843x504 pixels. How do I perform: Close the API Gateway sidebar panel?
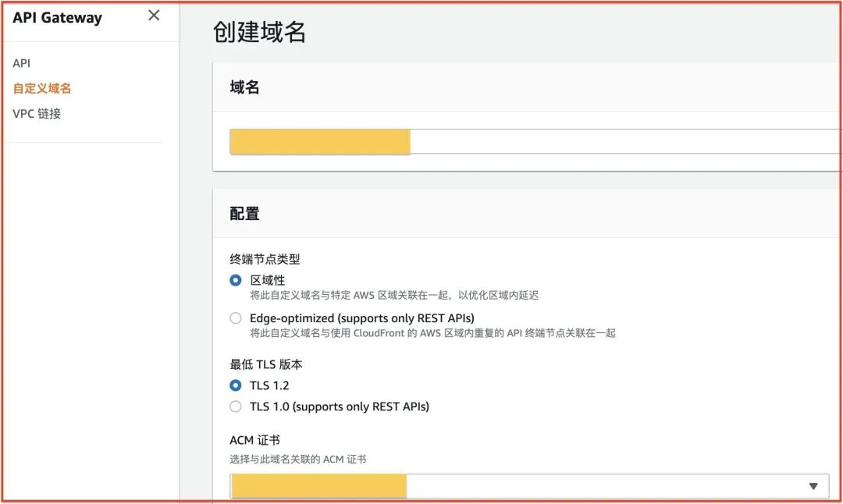tap(154, 16)
